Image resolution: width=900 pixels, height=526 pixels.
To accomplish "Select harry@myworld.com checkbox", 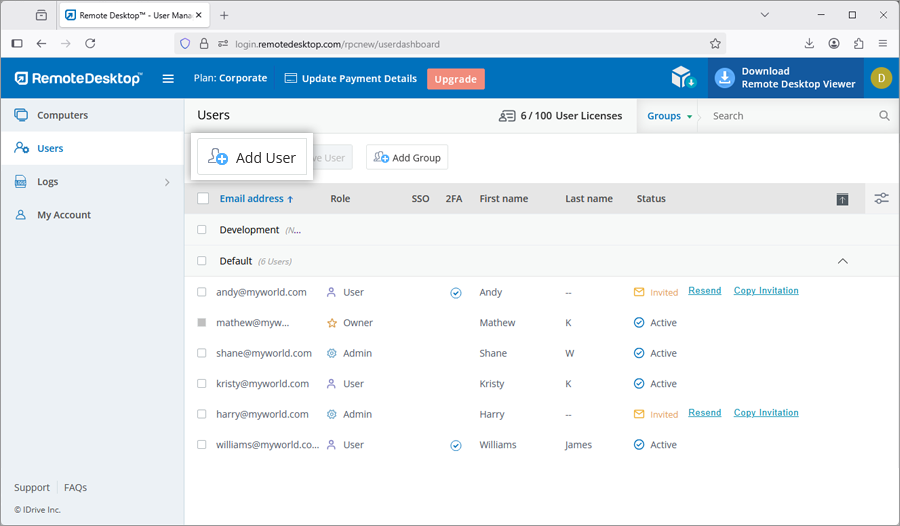I will point(201,413).
